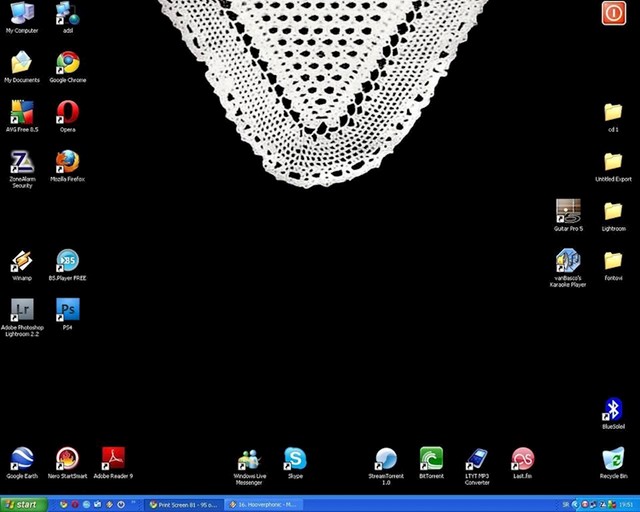Screen dimensions: 640x512
Task: Select Mozilla Firefox desktop icon
Action: [68, 166]
